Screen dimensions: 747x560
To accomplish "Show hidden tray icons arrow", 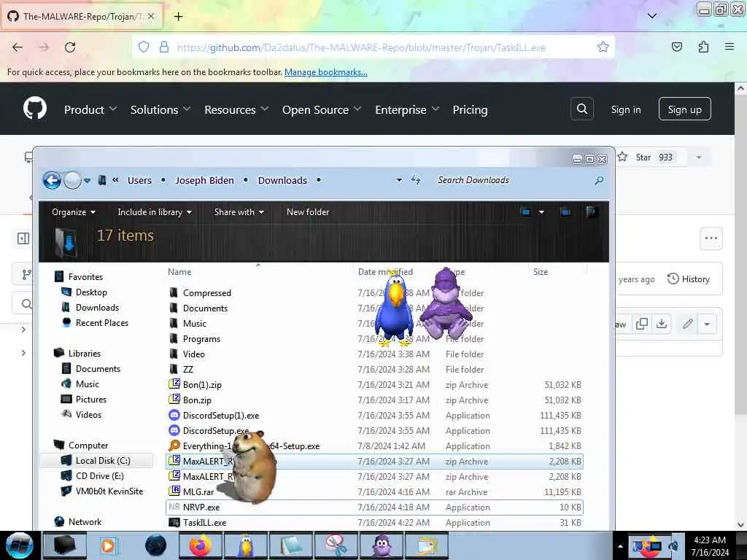I will pyautogui.click(x=620, y=546).
